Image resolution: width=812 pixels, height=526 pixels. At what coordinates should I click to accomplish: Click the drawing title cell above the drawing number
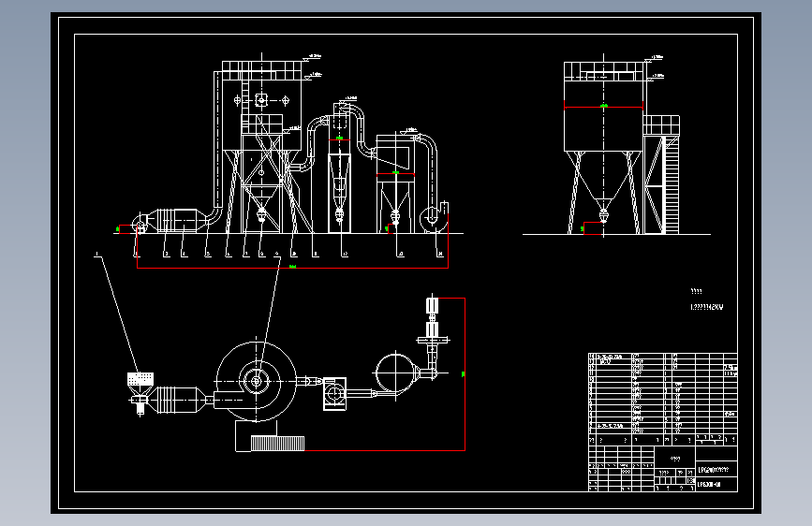tap(716, 470)
